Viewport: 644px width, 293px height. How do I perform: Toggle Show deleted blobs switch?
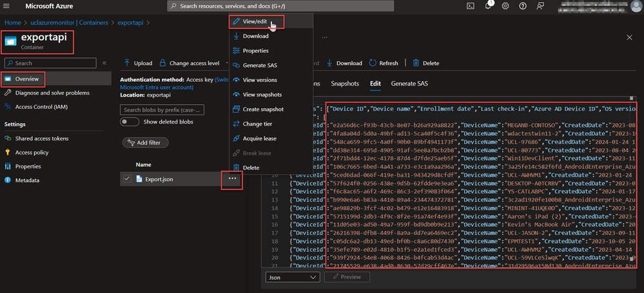[x=129, y=122]
